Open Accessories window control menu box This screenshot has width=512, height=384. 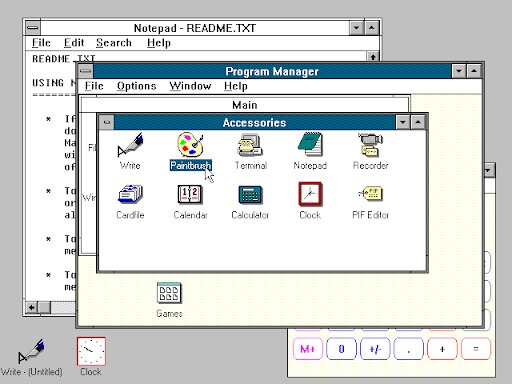pyautogui.click(x=107, y=122)
